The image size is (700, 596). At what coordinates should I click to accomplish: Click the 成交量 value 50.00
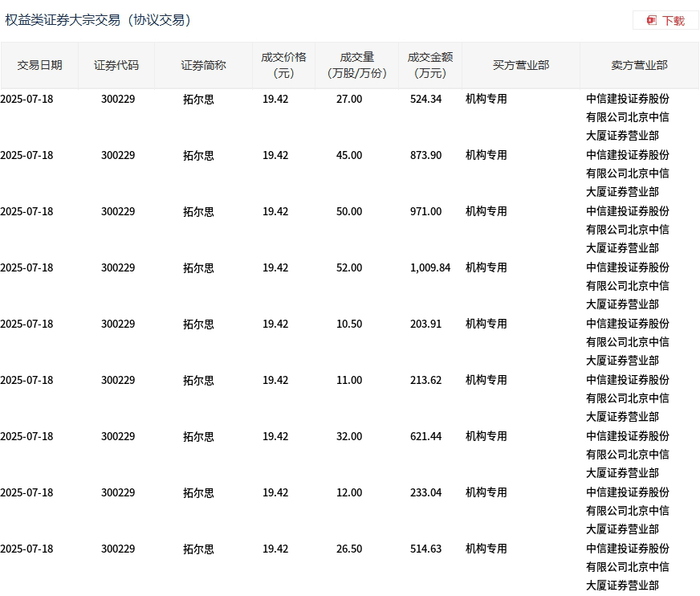click(x=349, y=212)
